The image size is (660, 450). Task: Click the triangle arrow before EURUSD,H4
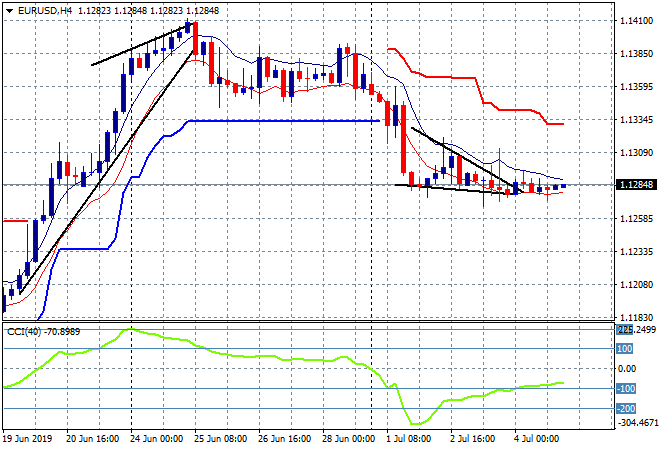click(9, 11)
